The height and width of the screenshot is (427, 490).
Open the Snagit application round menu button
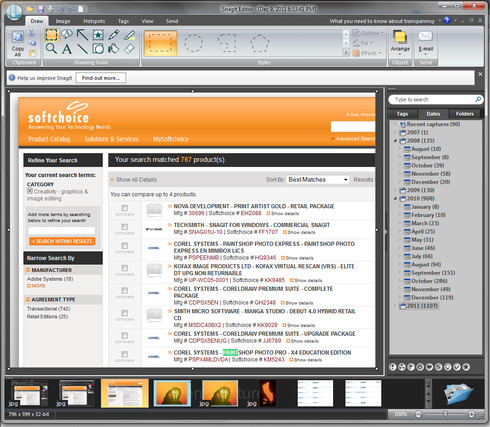(x=14, y=12)
